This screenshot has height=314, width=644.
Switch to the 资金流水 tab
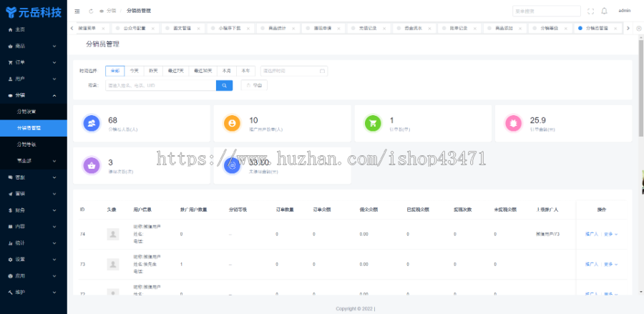point(413,29)
